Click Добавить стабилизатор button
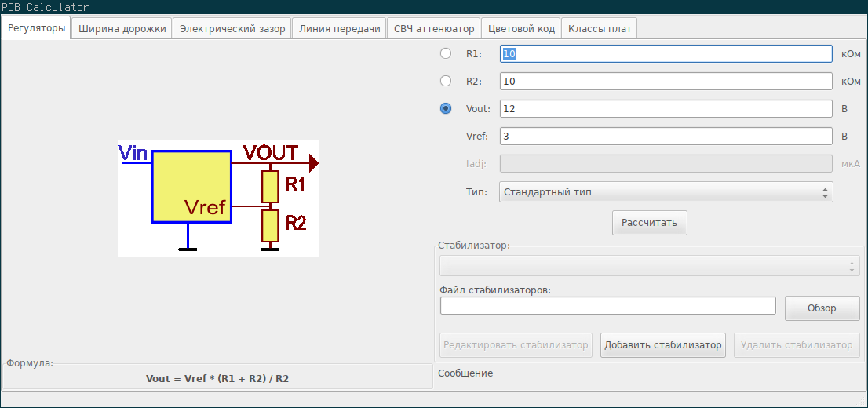868x408 pixels. (x=662, y=345)
